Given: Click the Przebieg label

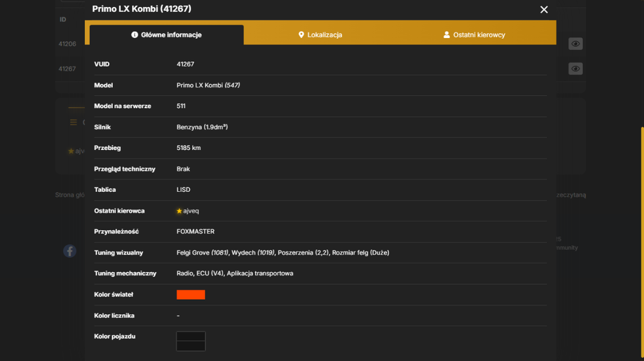Looking at the screenshot, I should [107, 148].
